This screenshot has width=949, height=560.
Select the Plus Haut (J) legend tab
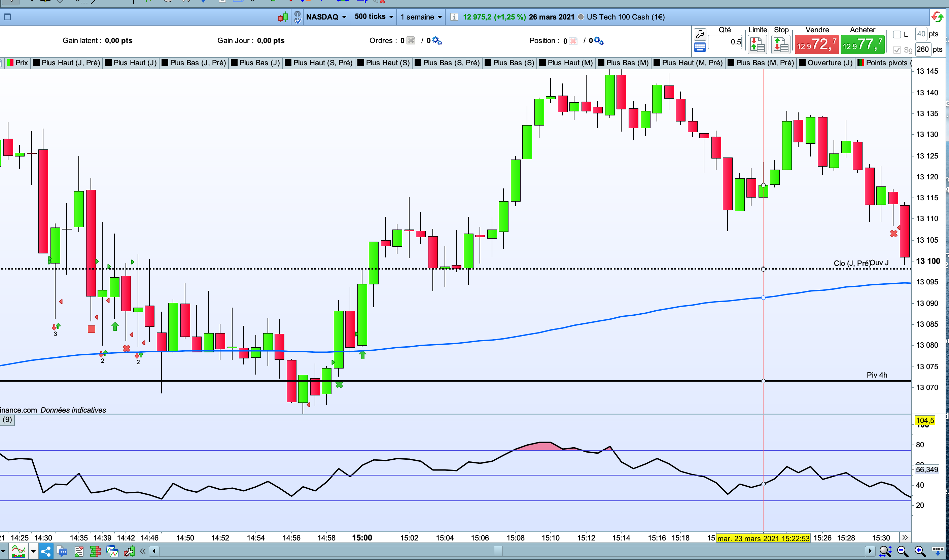click(x=131, y=63)
